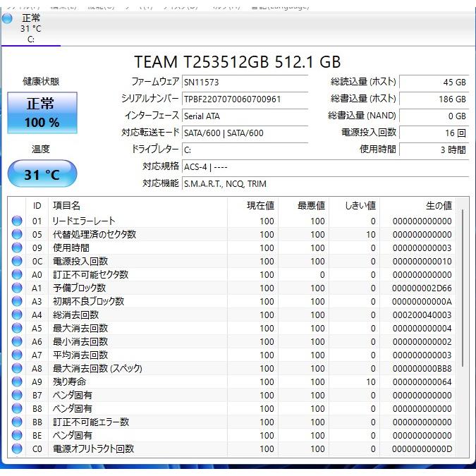This screenshot has height=476, width=476.
Task: Click 電源投入回数 value 16 回
Action: 434,133
